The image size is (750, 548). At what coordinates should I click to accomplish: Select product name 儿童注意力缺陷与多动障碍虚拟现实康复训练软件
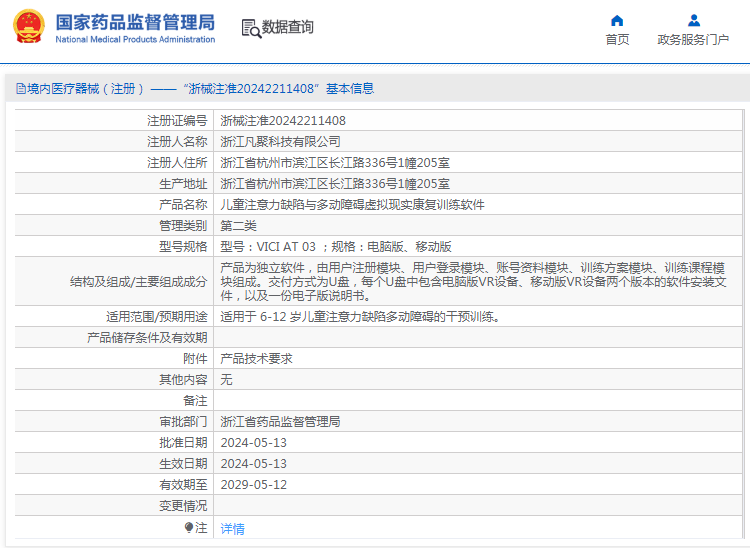click(x=353, y=205)
